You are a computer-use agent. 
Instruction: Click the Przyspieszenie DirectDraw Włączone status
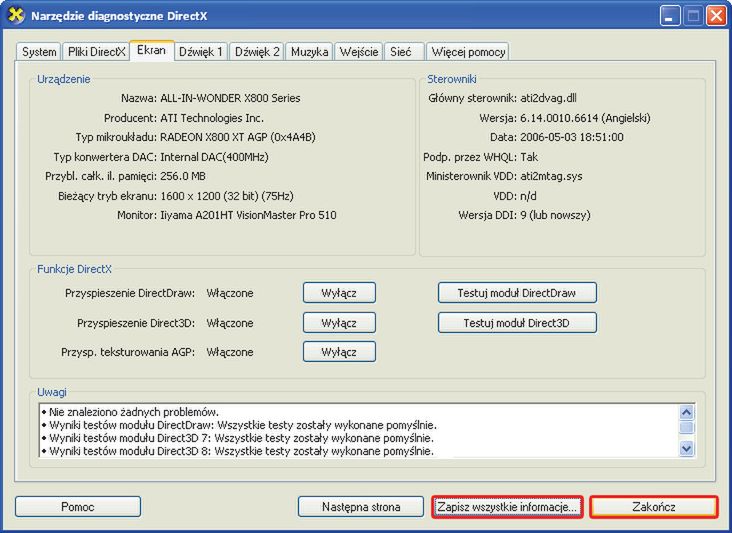(230, 293)
